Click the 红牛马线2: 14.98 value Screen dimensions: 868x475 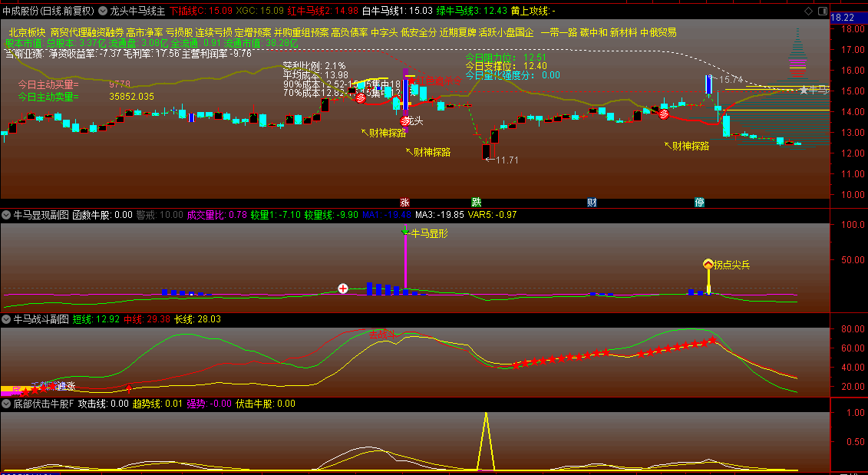coord(323,11)
